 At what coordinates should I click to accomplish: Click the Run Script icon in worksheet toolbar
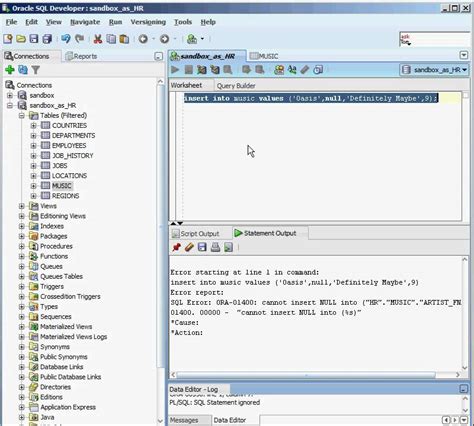coord(188,69)
